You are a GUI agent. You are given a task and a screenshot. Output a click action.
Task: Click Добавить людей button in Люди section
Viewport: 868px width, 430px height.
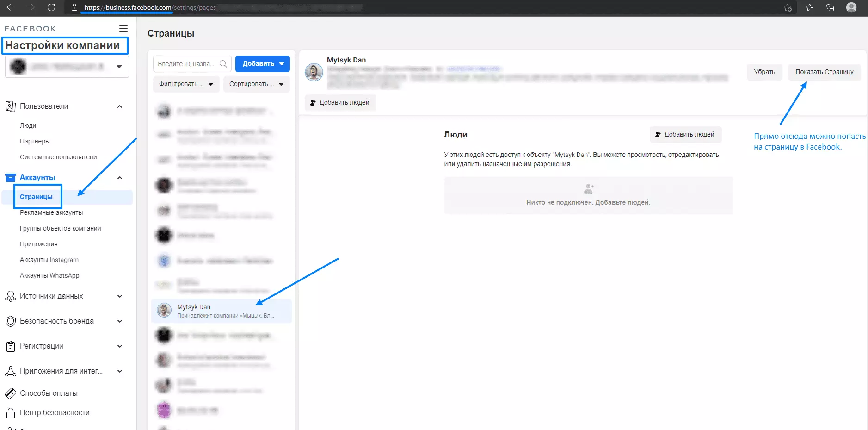[685, 135]
